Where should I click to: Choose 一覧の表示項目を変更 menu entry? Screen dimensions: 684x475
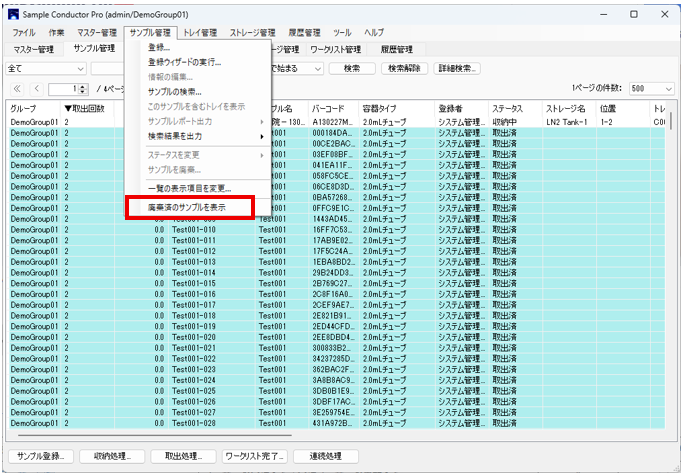coord(189,187)
